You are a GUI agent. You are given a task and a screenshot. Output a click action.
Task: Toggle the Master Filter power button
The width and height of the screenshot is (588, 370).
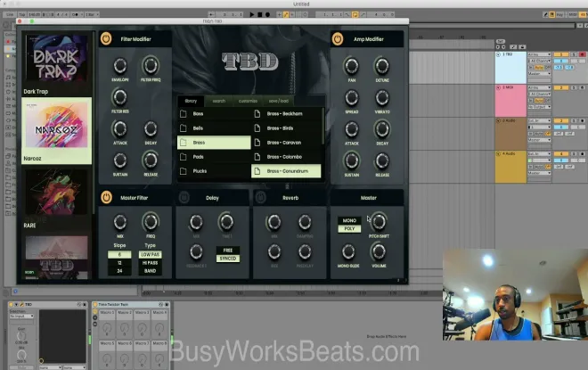click(x=107, y=197)
